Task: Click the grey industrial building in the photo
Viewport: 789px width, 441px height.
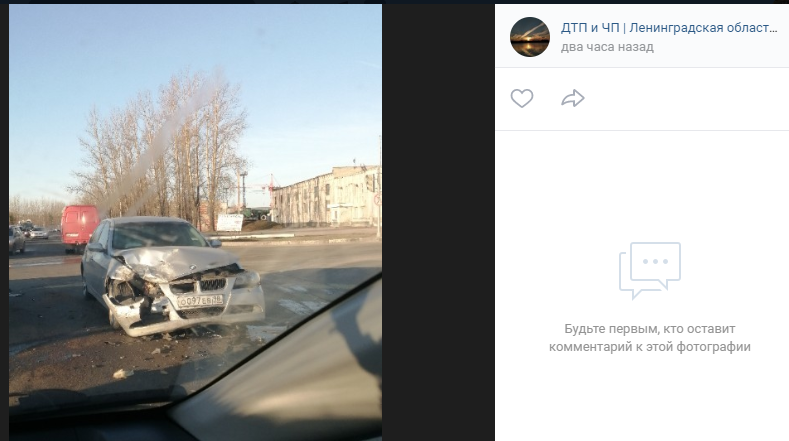Action: [326, 197]
